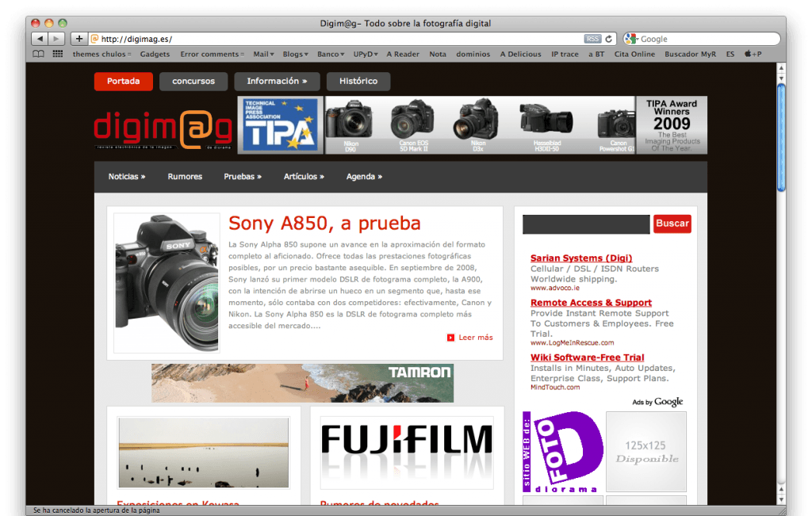Focus the site search text box
812x516 pixels.
[x=586, y=224]
